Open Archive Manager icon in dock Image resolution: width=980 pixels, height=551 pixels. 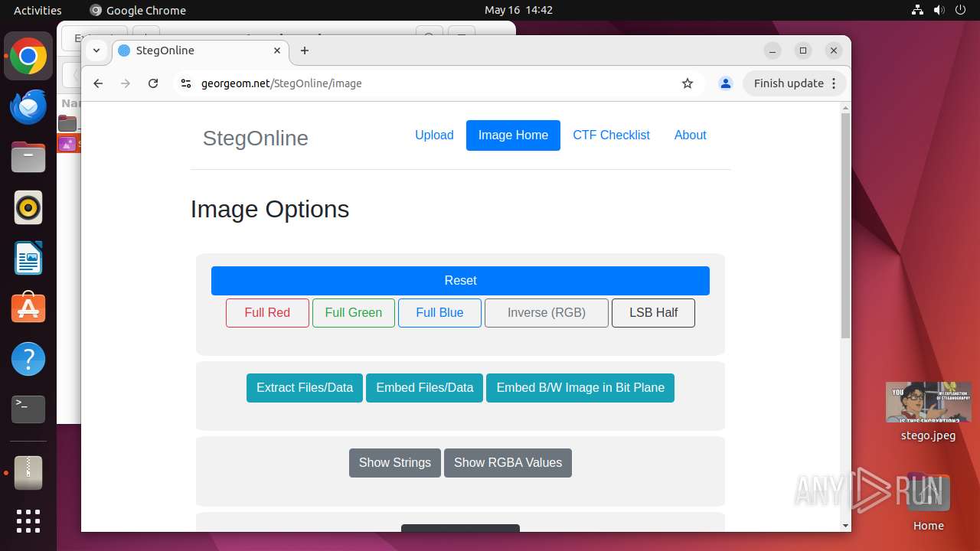(28, 472)
